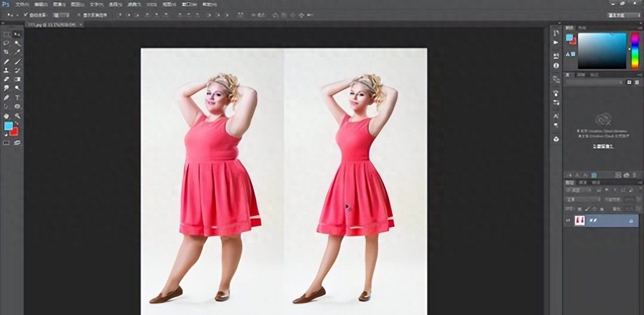Open the workspace switcher dropdown at top right
The image size is (644, 315).
[x=624, y=15]
